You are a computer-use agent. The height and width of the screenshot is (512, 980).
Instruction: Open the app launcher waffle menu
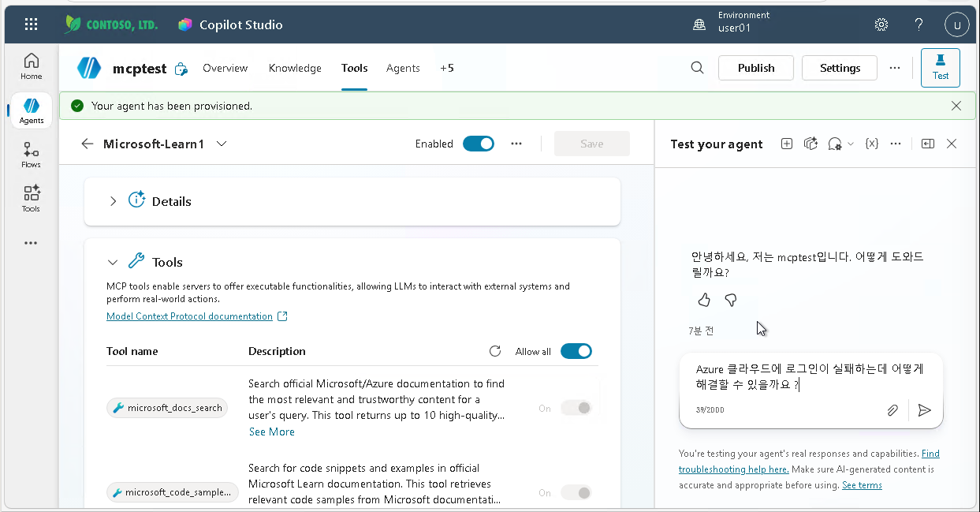click(31, 24)
